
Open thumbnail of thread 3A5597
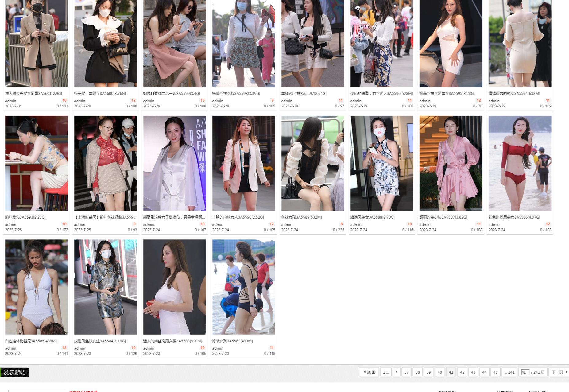pos(313,43)
